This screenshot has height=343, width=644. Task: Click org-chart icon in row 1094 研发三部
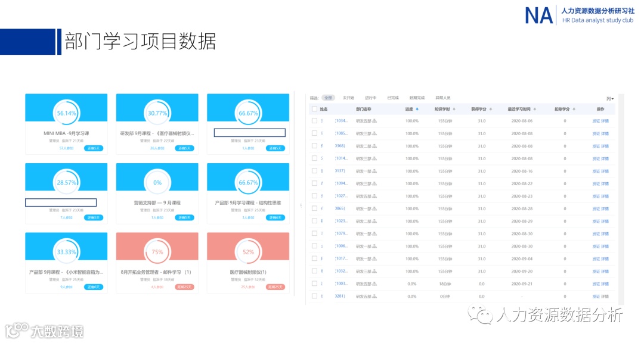coord(374,184)
